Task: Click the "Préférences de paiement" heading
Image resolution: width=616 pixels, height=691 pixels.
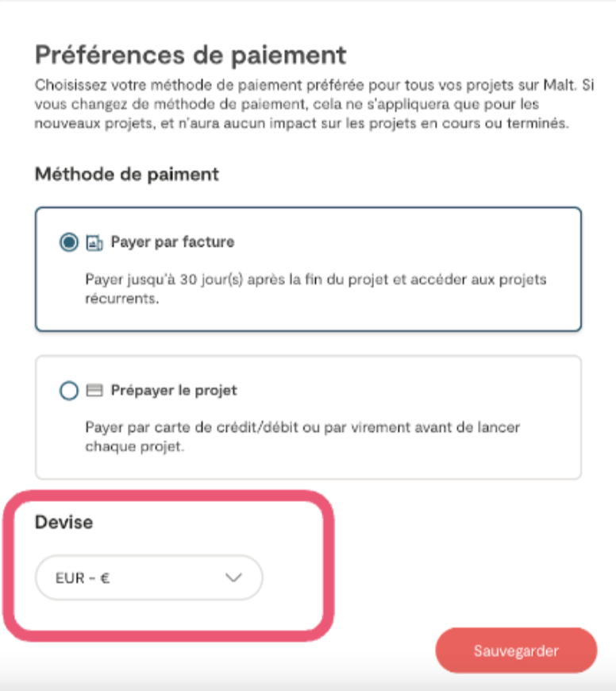Action: [x=191, y=56]
